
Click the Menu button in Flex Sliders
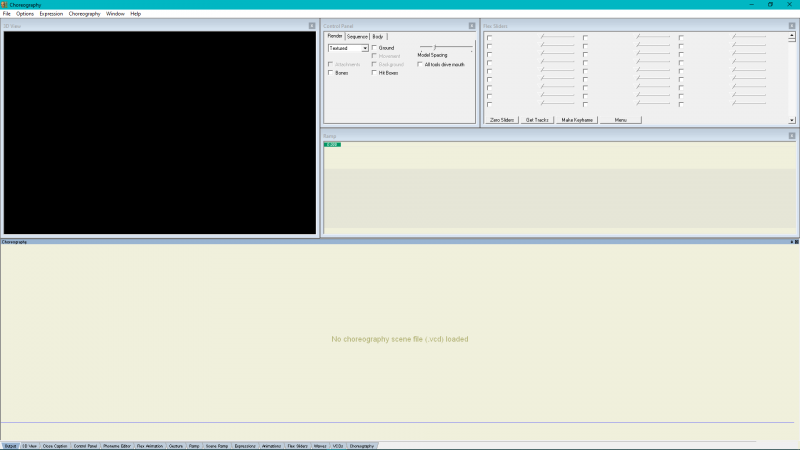click(x=620, y=120)
